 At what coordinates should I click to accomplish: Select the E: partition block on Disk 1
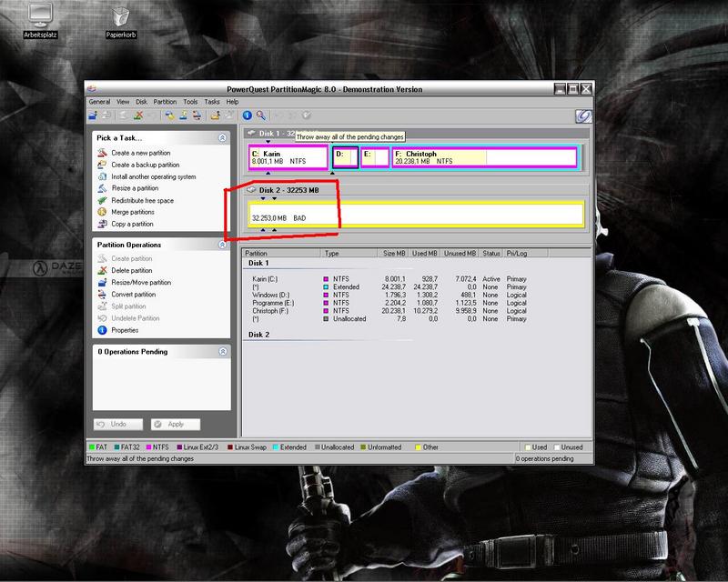point(375,157)
